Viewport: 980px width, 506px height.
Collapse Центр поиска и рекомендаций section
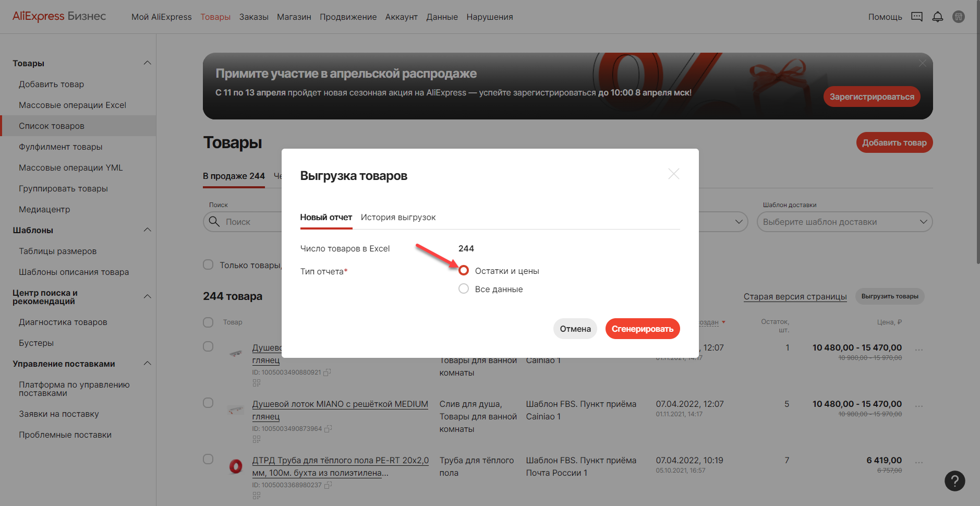tap(148, 297)
